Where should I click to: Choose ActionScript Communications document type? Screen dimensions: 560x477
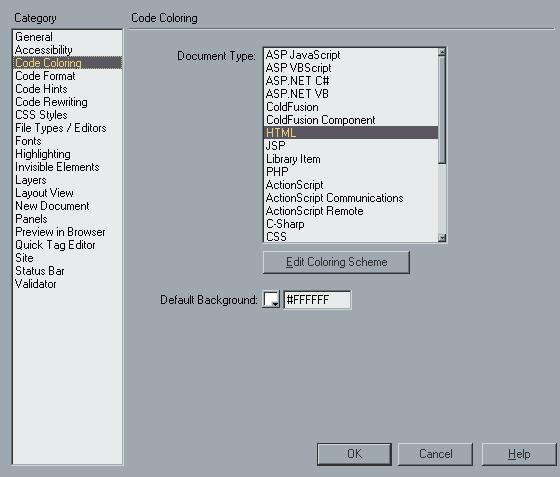(351, 198)
